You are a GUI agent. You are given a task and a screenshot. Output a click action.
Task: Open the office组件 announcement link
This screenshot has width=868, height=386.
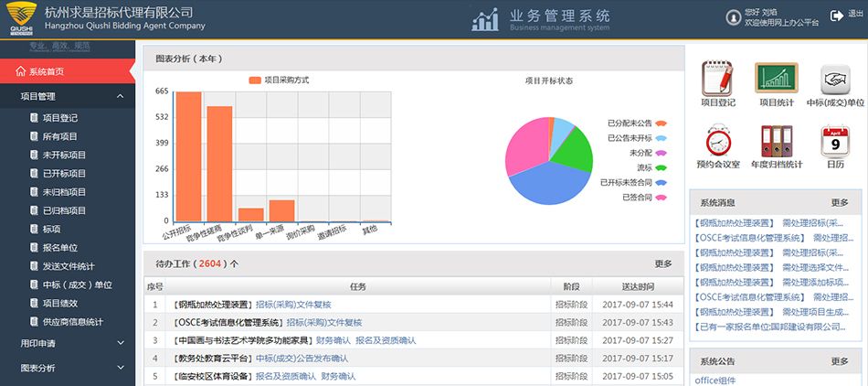pos(715,381)
